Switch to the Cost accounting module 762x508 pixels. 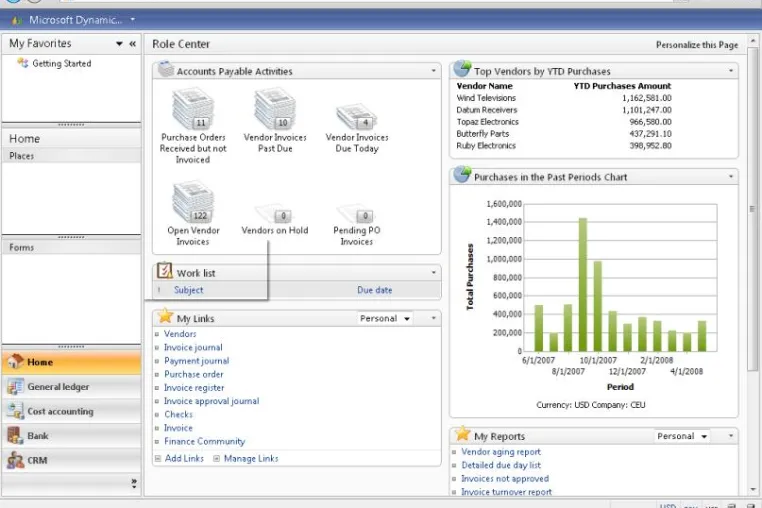(71, 411)
